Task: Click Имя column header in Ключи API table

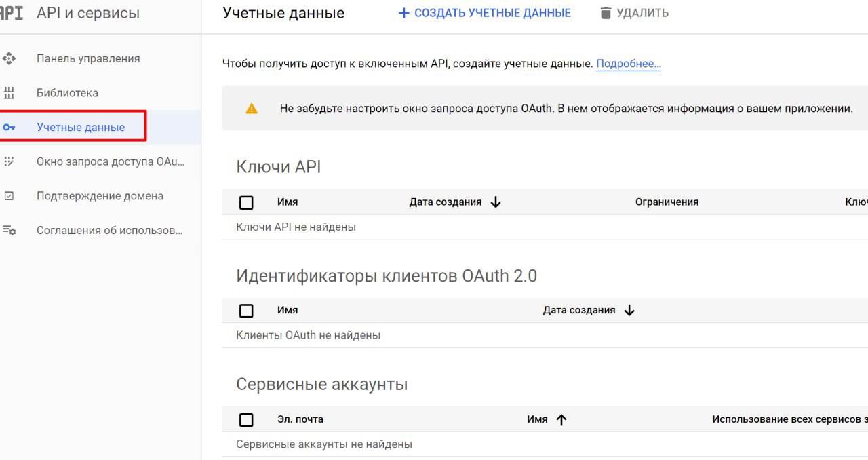Action: tap(288, 202)
